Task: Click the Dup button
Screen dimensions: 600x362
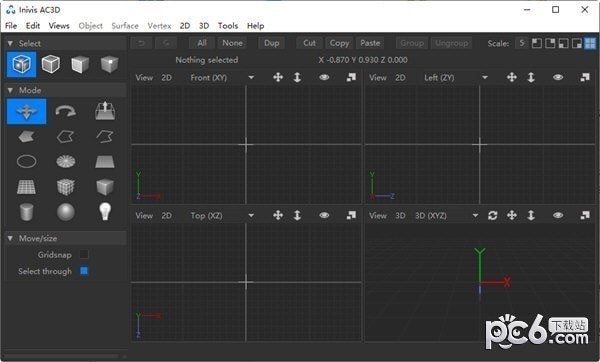Action: pos(271,43)
